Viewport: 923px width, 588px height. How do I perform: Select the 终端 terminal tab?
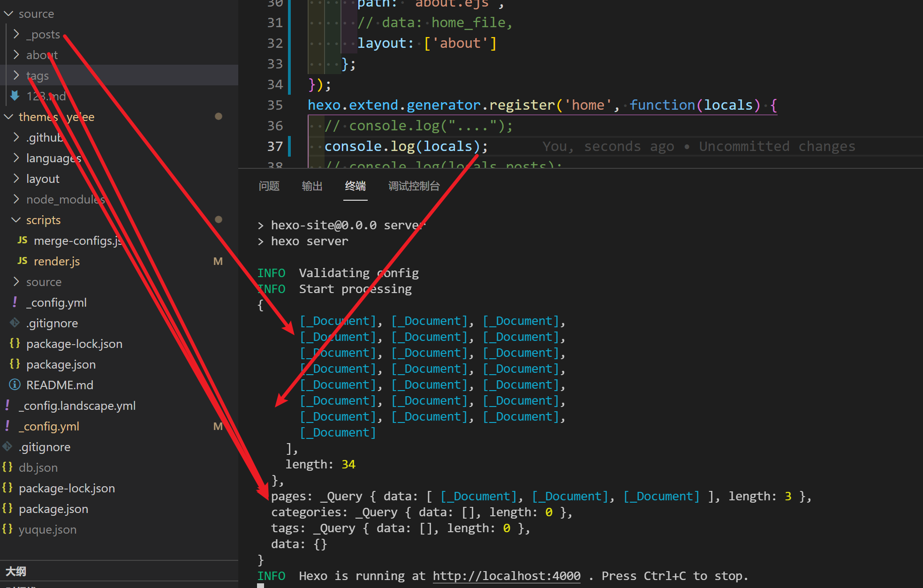tap(356, 186)
